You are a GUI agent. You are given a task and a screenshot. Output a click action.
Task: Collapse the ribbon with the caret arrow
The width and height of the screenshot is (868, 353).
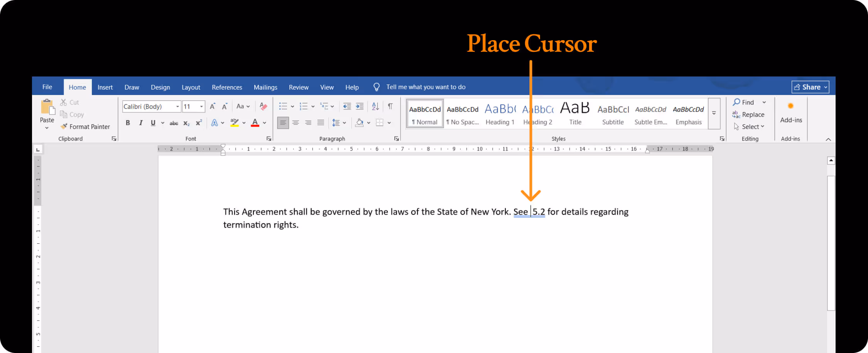click(828, 139)
